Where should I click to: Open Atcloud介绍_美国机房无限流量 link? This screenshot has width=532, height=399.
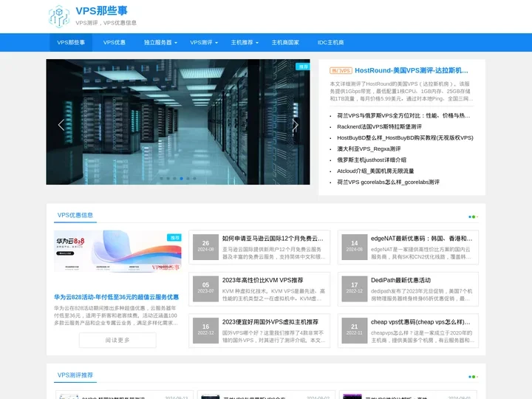(375, 171)
